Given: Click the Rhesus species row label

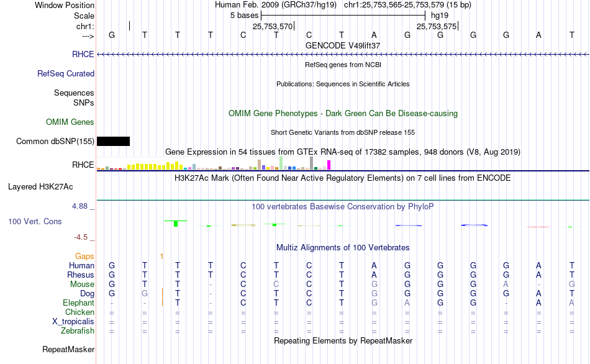Looking at the screenshot, I should tap(81, 275).
